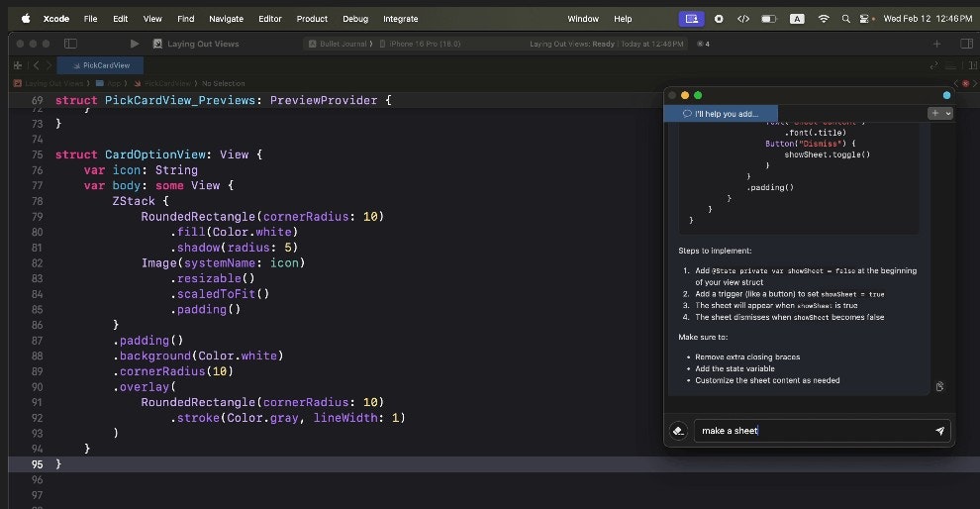Image resolution: width=980 pixels, height=509 pixels.
Task: Click the add plus button in Xcode toolbar
Action: (936, 44)
